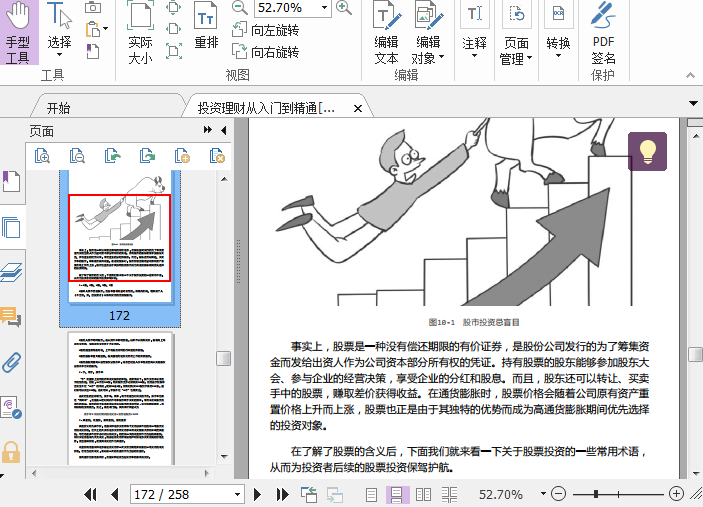This screenshot has width=703, height=507.
Task: Switch to single page view mode
Action: coord(371,494)
